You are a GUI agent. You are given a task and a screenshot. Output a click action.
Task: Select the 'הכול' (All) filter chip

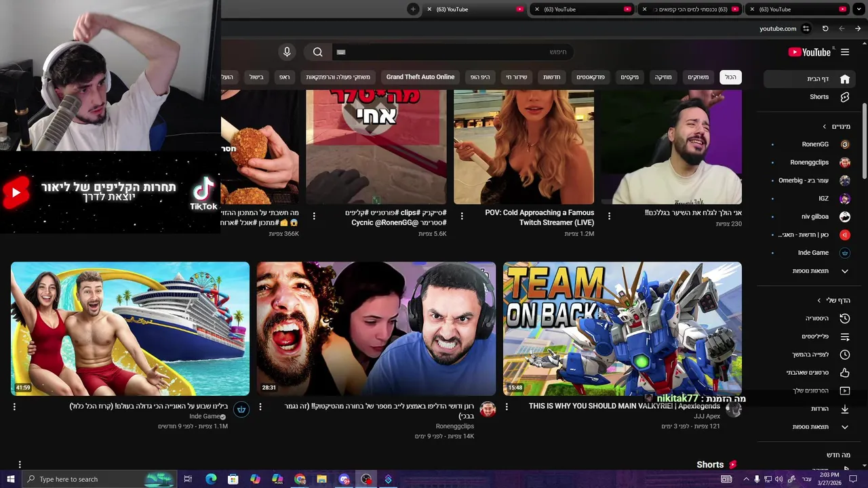(730, 77)
